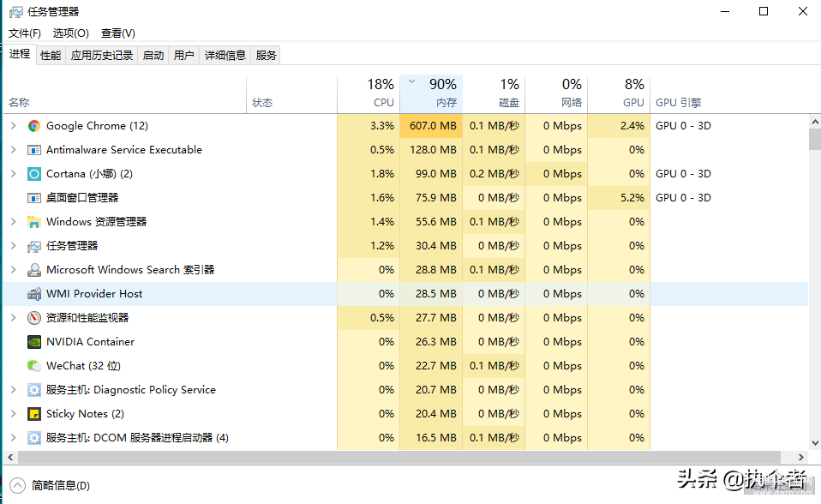Sort by the 状态 column header

click(291, 95)
